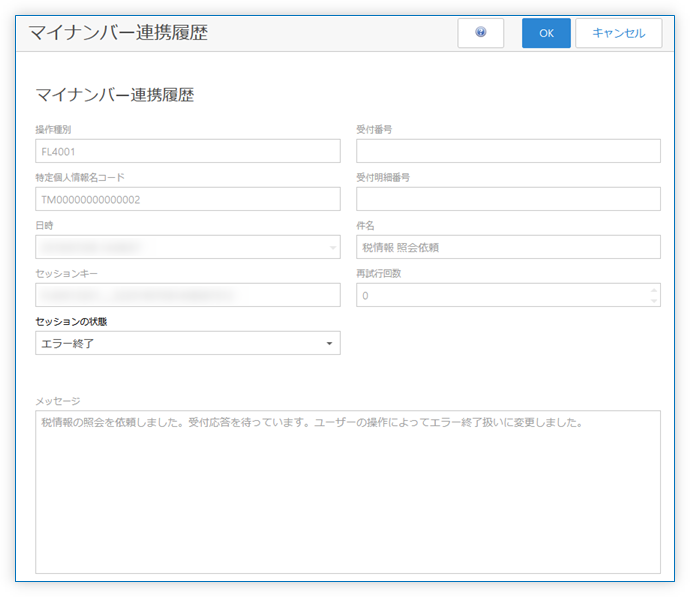Viewport: 690px width, 597px height.
Task: Open the help icon button
Action: 481,33
